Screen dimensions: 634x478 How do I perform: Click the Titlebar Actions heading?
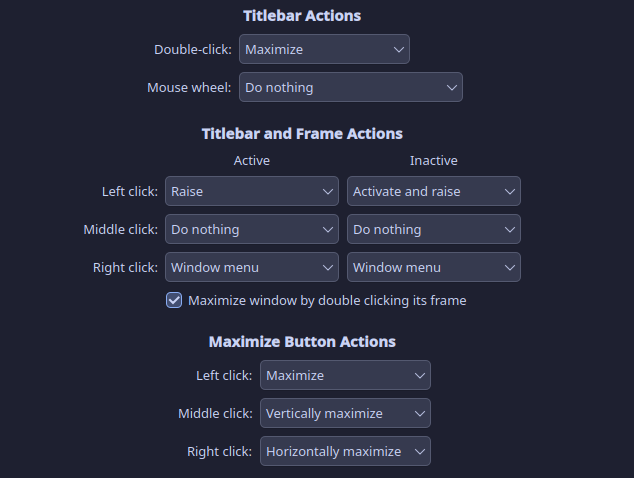(x=302, y=16)
